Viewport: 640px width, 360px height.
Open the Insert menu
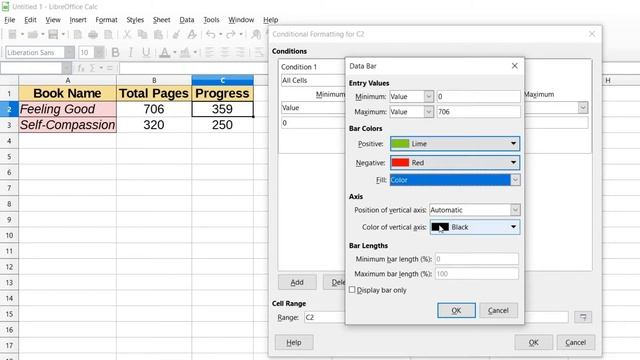tap(78, 20)
